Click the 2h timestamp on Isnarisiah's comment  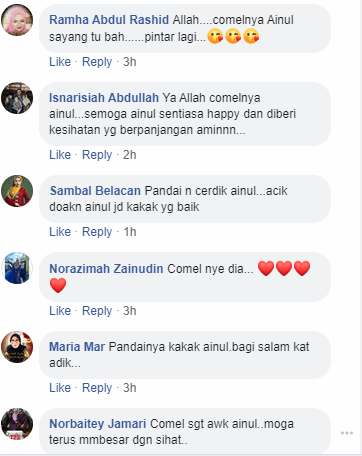pos(130,155)
